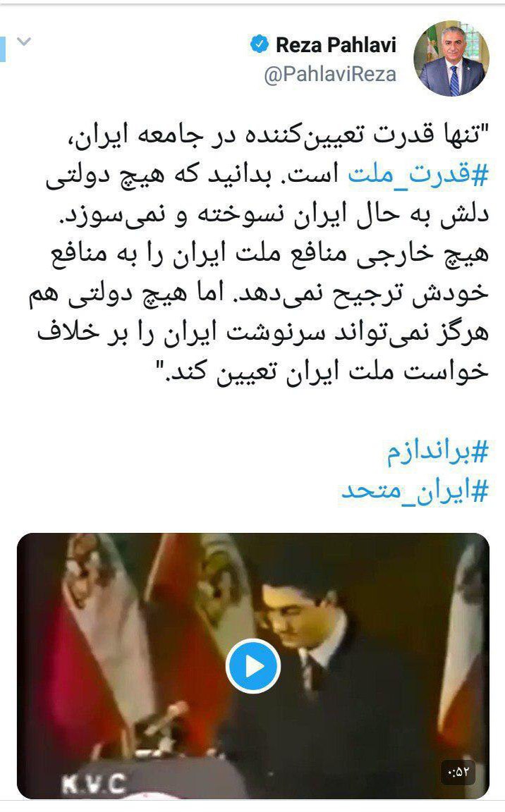
Task: Open the #براندازم hashtag
Action: (438, 452)
